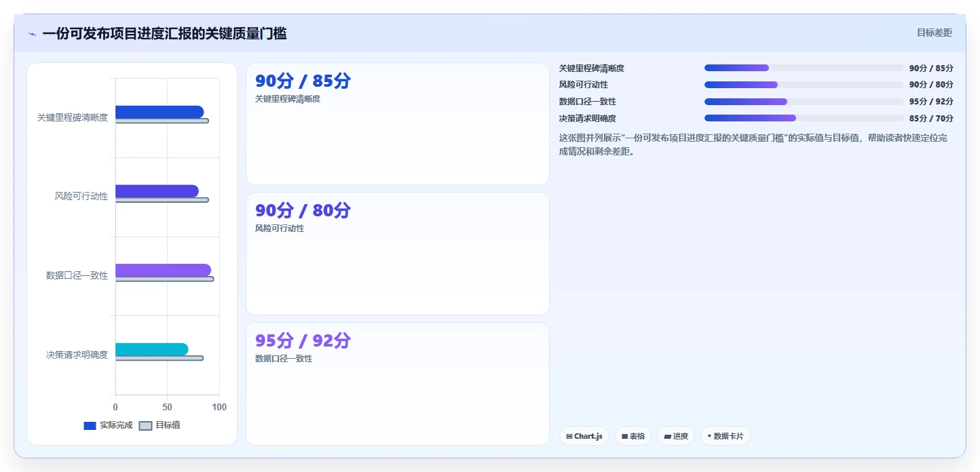980x472 pixels.
Task: Select the Chart.js tag
Action: coord(584,436)
